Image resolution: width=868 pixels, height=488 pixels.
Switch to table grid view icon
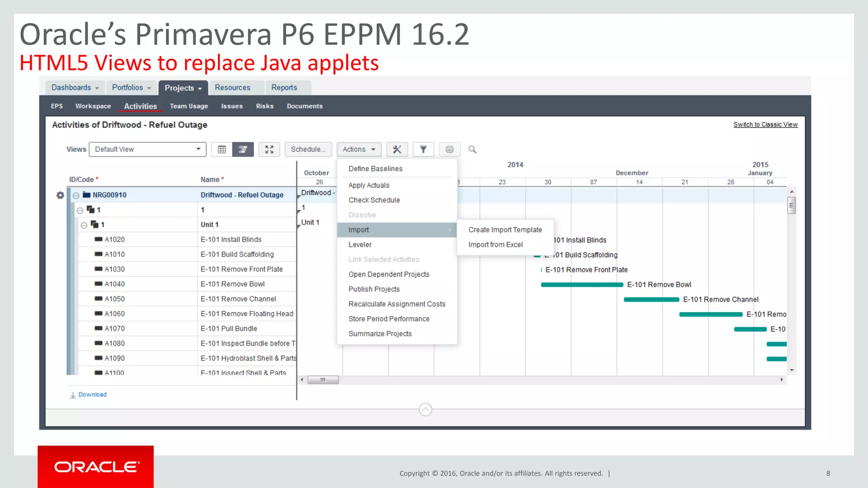(x=222, y=149)
